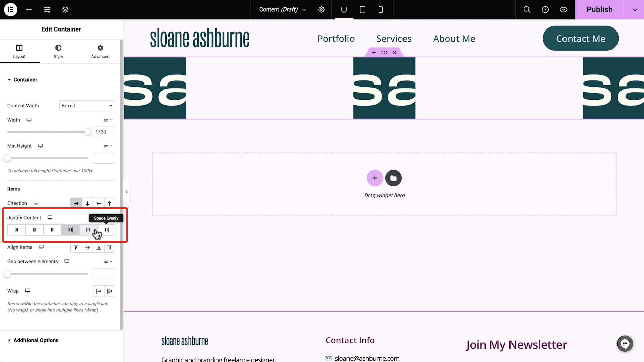Switch to the Style tab
644x362 pixels.
coord(58,51)
